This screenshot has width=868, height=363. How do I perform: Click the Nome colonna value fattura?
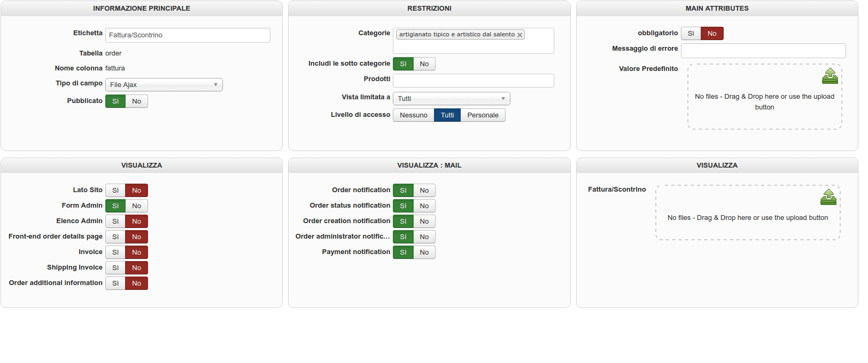coord(115,68)
